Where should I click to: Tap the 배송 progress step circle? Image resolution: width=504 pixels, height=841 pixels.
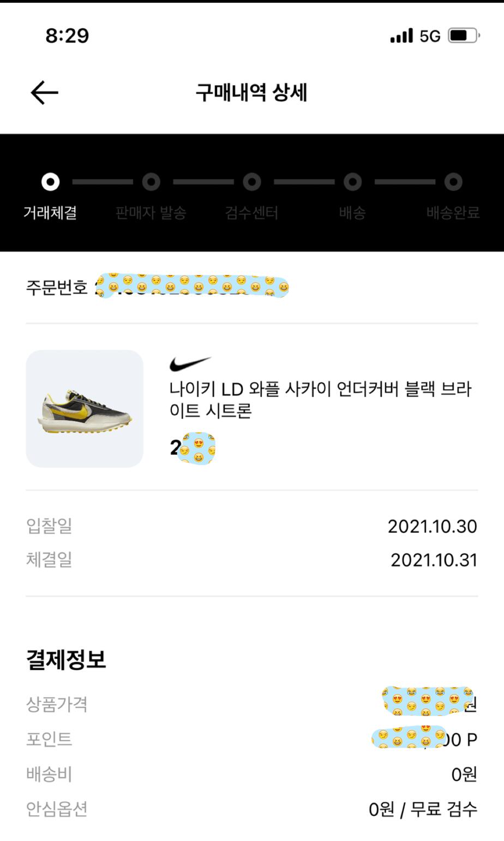pos(352,182)
